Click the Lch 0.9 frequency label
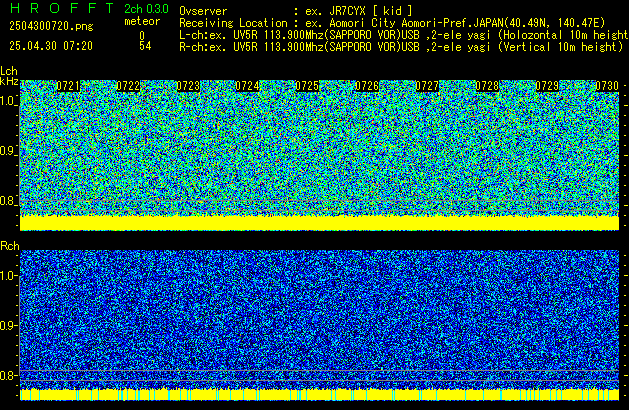The image size is (629, 410). coord(8,151)
